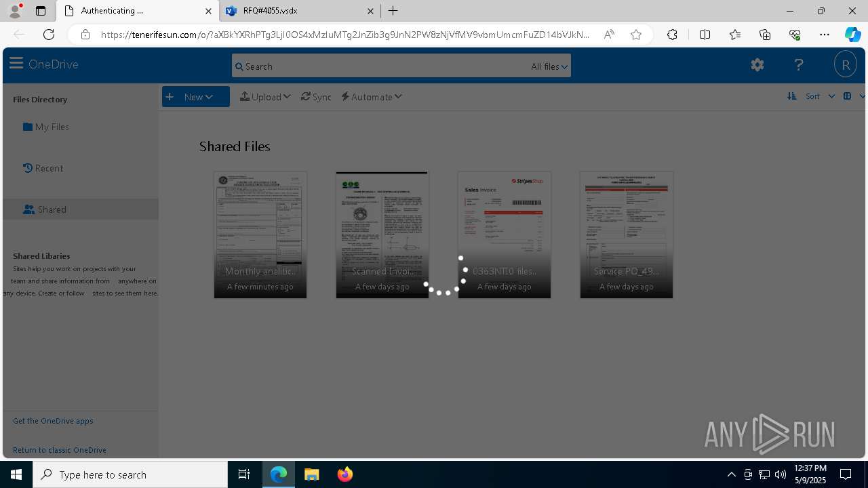Open the volume control in tray
Image resolution: width=868 pixels, height=488 pixels.
click(781, 474)
